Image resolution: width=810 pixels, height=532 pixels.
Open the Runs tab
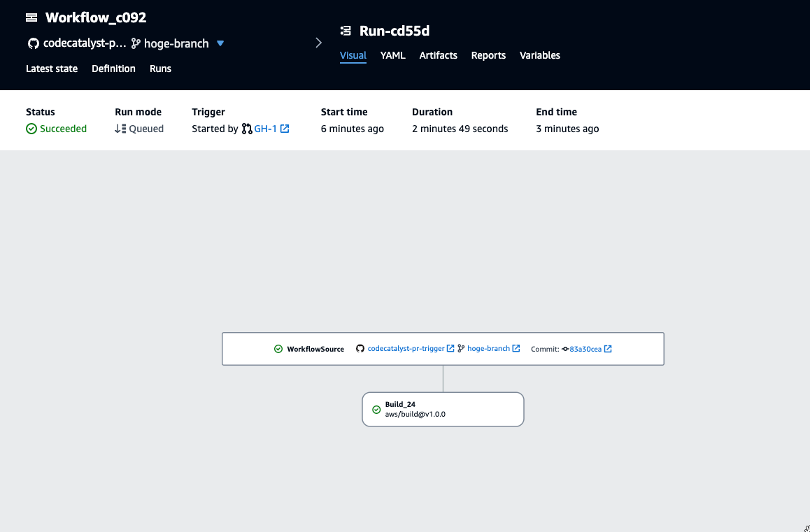(160, 69)
